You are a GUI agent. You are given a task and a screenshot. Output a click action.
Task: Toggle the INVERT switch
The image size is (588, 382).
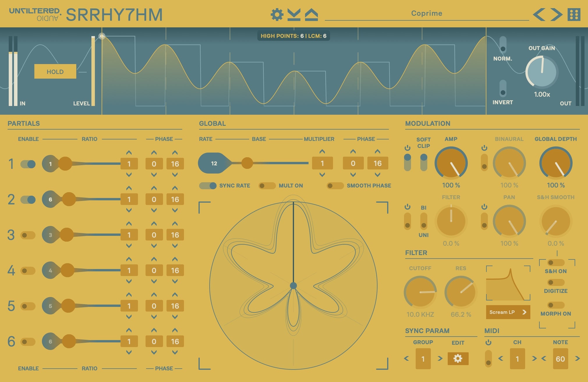(503, 89)
